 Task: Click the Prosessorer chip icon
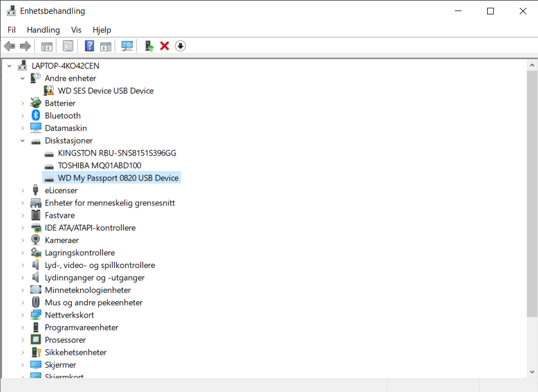coord(35,339)
